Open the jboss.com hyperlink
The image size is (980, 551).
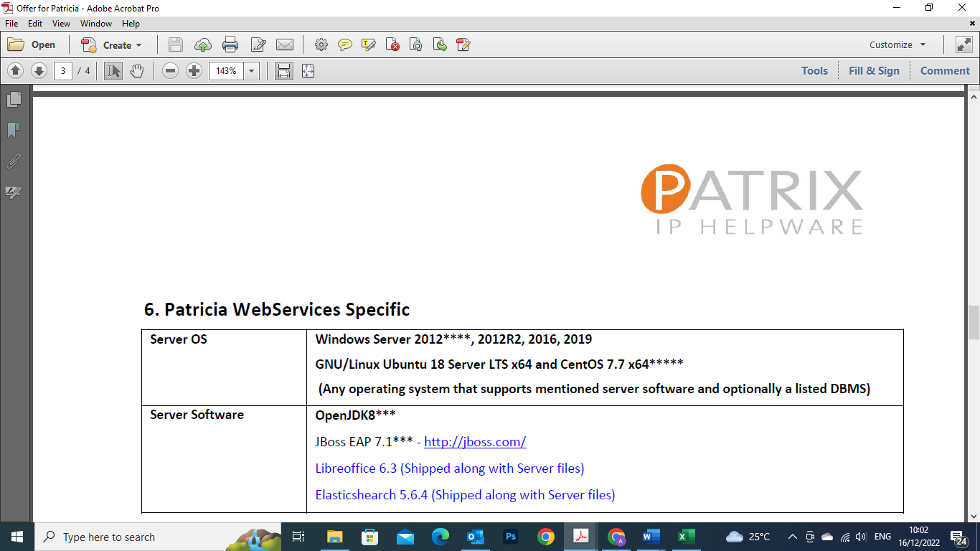click(475, 442)
